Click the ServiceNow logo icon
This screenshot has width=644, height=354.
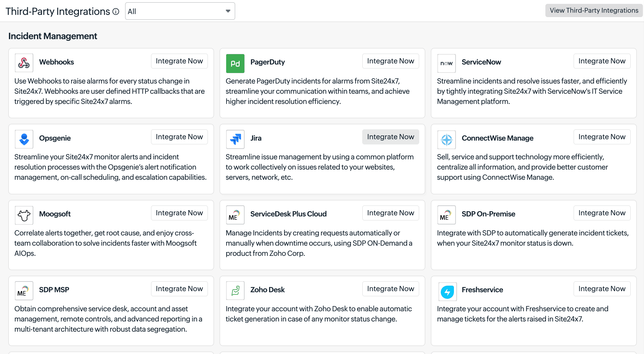click(x=447, y=63)
